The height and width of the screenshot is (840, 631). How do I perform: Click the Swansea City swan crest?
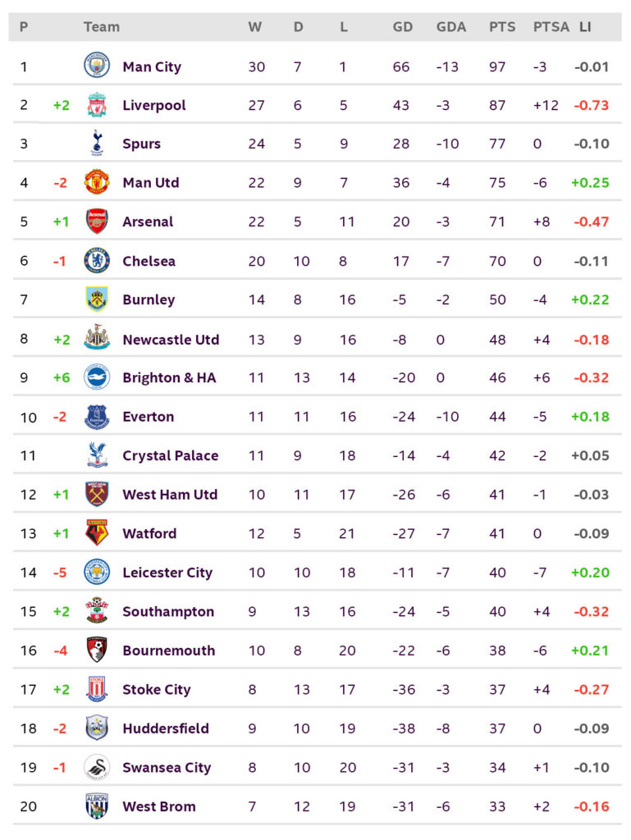point(97,767)
